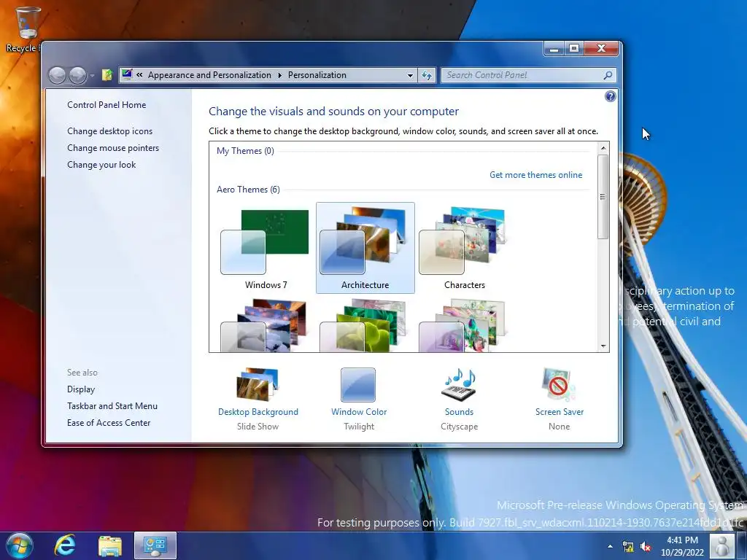Screen dimensions: 747x560
Task: Click the Window Color text link
Action: click(x=359, y=412)
